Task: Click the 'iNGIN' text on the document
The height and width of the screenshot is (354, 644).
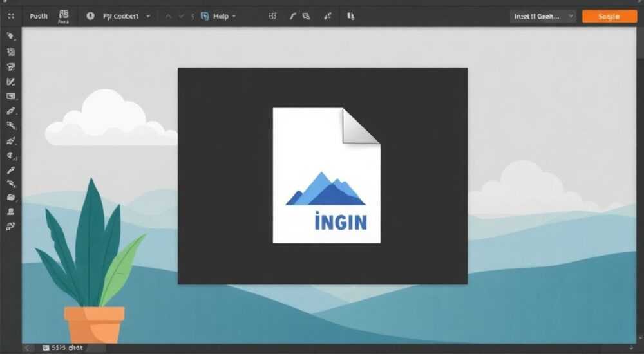Action: pyautogui.click(x=341, y=222)
